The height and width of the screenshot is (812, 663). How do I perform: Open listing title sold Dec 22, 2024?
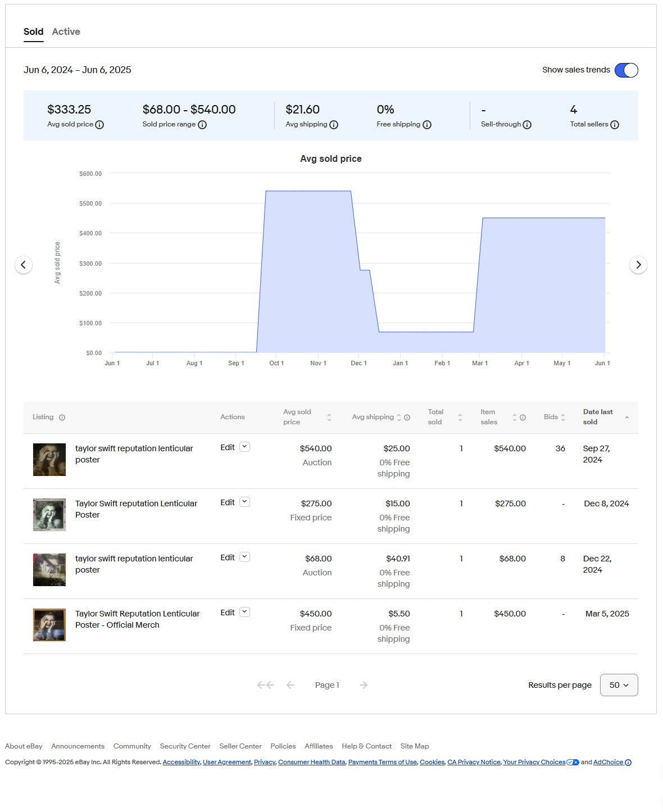coord(134,564)
